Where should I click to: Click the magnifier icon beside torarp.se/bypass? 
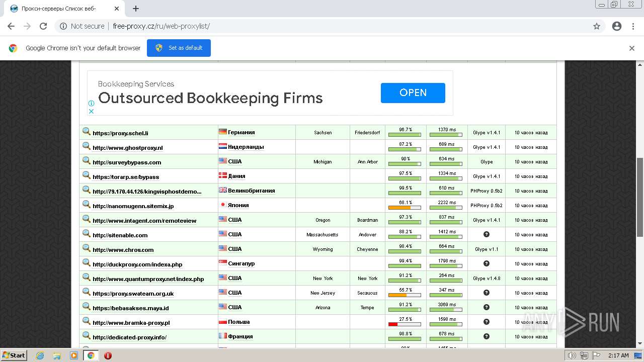click(x=87, y=175)
